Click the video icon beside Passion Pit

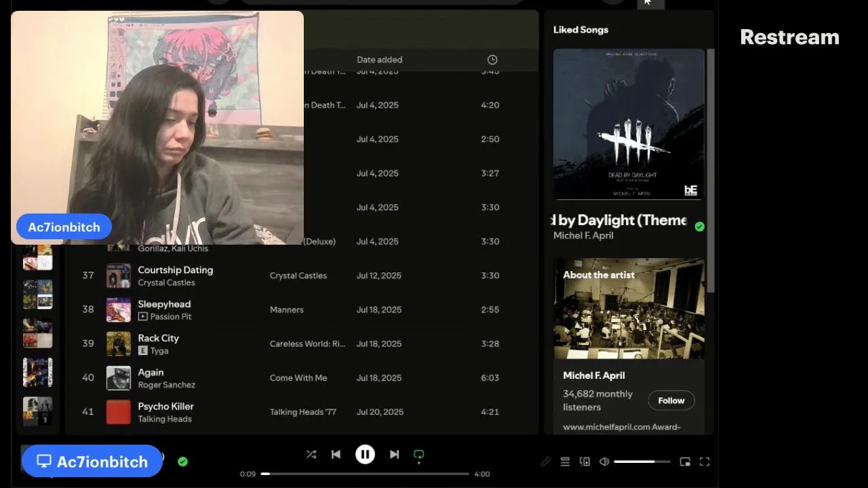pos(143,317)
